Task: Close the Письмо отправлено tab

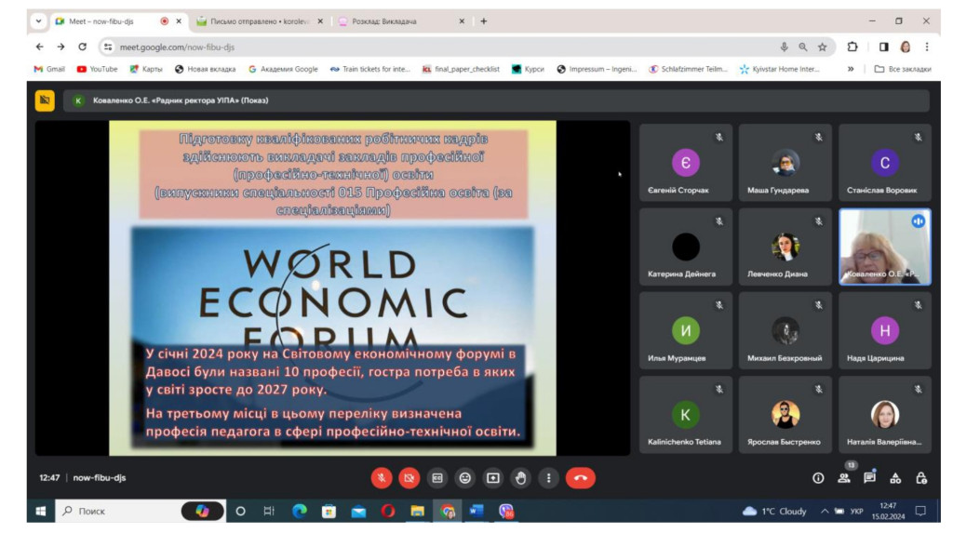Action: 320,21
